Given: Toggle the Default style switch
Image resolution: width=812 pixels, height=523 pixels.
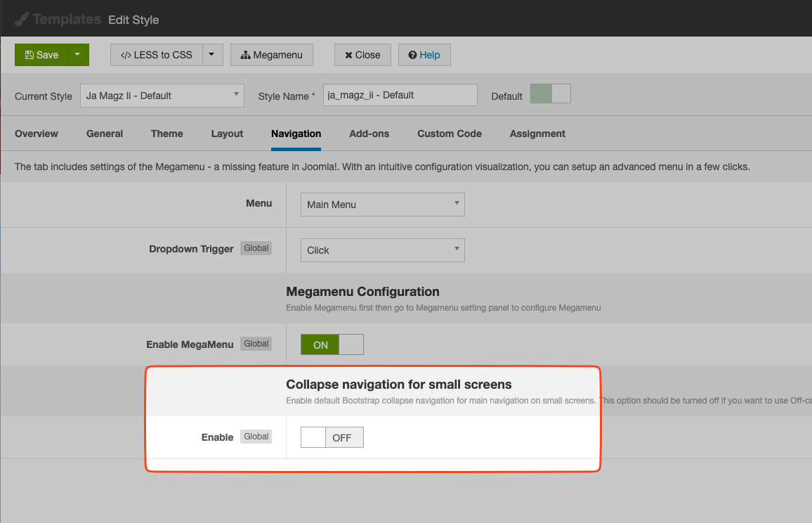Looking at the screenshot, I should pyautogui.click(x=550, y=94).
